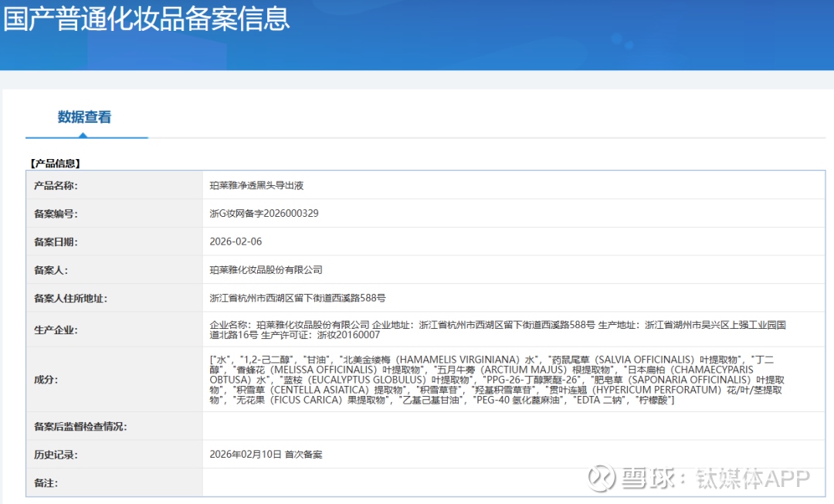Image resolution: width=834 pixels, height=504 pixels.
Task: Click the 历史记录 row label
Action: point(56,455)
